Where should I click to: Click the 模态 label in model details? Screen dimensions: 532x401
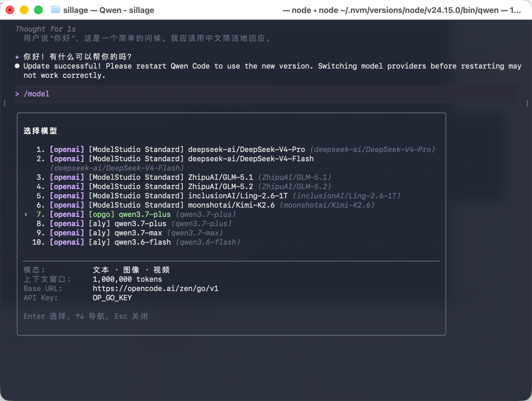pyautogui.click(x=34, y=270)
